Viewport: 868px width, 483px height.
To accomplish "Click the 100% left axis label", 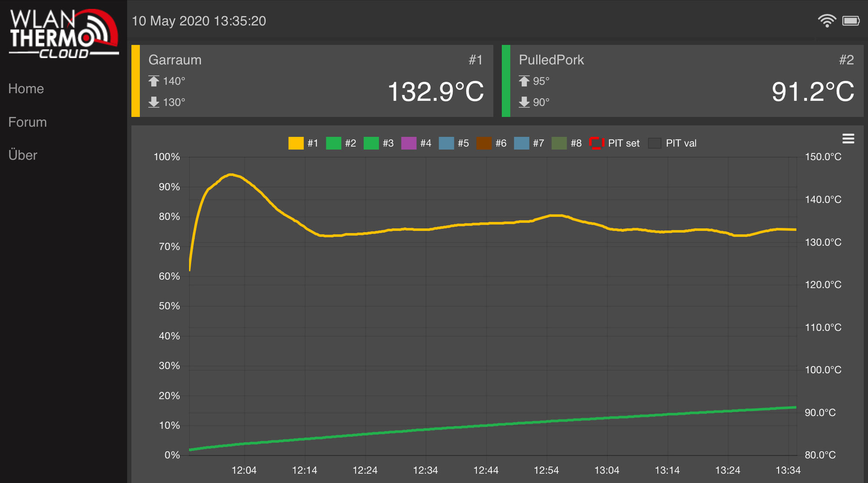I will click(x=167, y=157).
